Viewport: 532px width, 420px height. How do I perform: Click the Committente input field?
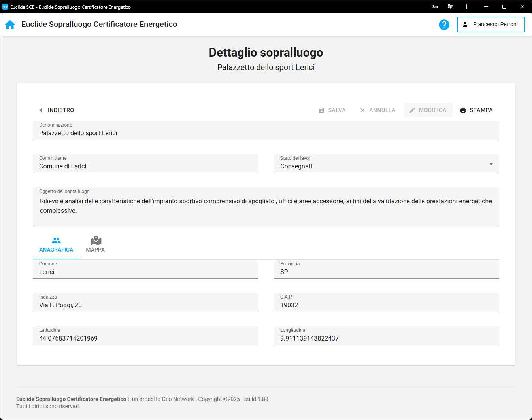(145, 166)
